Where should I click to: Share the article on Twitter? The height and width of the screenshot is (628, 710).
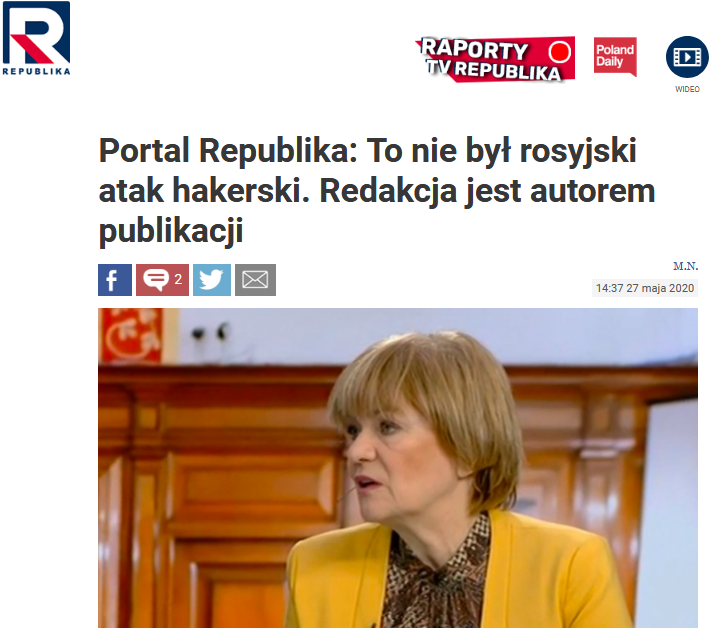click(x=212, y=280)
